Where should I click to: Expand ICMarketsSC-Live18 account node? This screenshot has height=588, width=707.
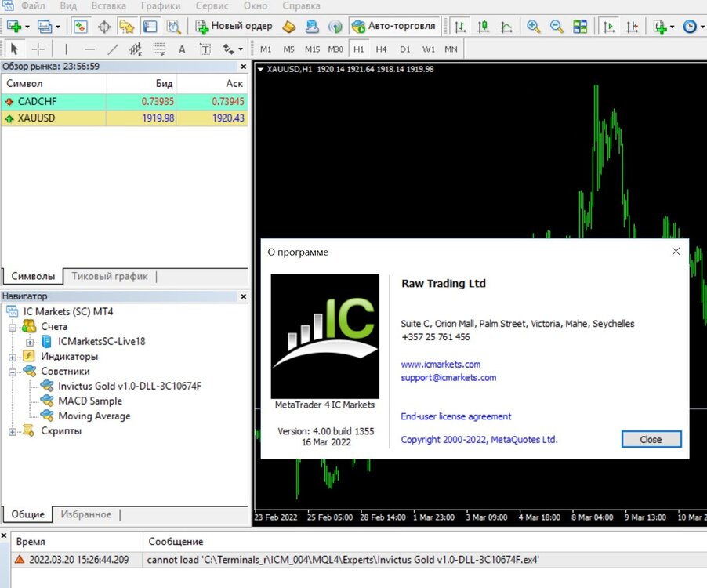coord(29,342)
